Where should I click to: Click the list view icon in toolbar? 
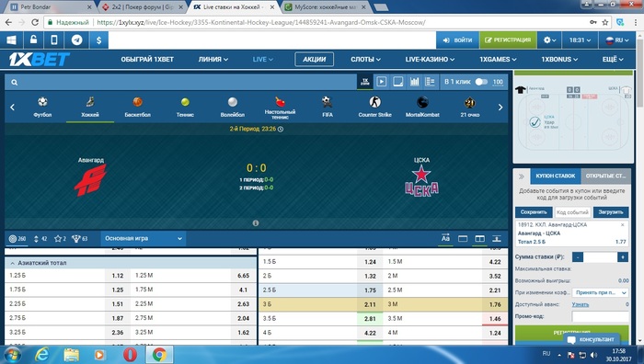tap(430, 82)
